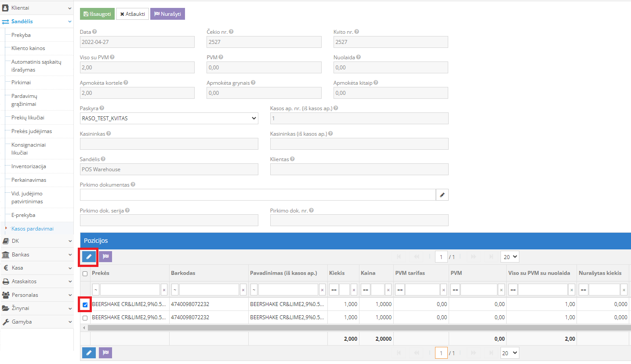Click the bottom purple flag icon

pos(105,353)
